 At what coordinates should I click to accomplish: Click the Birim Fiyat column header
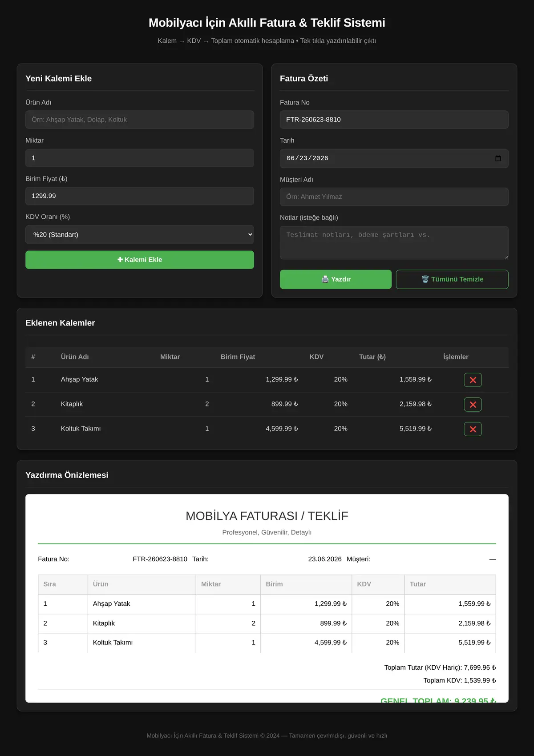[x=238, y=357]
